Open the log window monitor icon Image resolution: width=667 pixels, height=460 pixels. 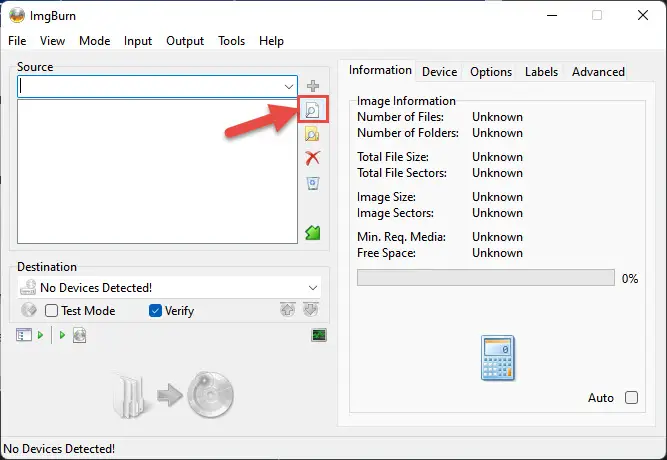pos(319,335)
